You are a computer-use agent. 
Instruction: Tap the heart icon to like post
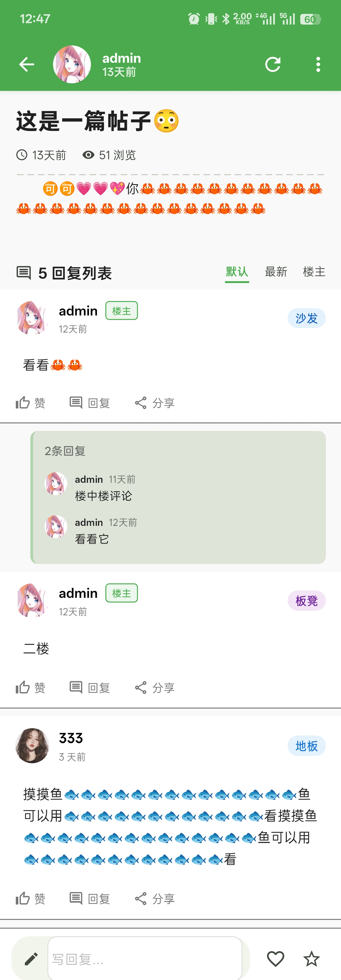276,959
